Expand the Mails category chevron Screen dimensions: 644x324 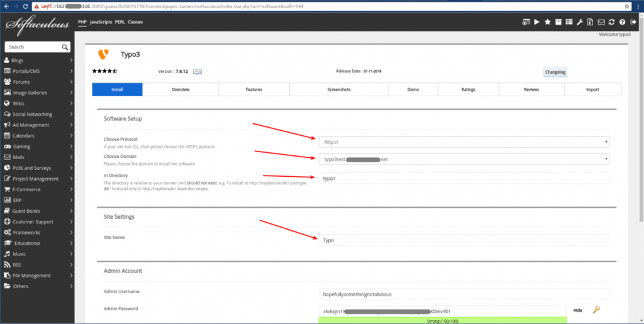point(71,157)
